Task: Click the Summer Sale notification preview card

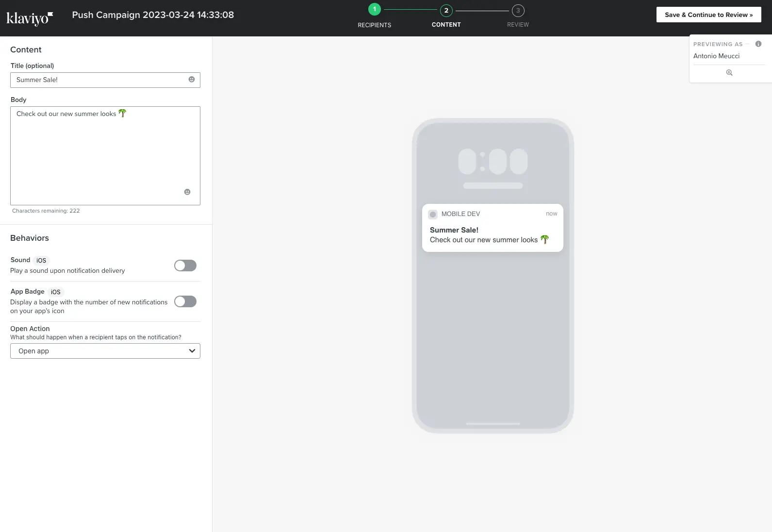Action: (493, 228)
